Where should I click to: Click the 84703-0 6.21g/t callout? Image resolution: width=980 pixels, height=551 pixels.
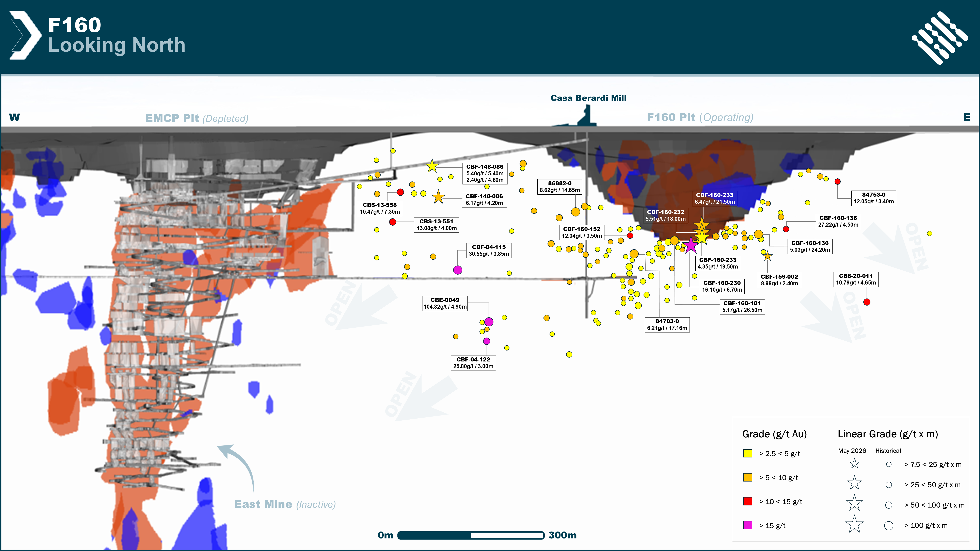(x=667, y=325)
